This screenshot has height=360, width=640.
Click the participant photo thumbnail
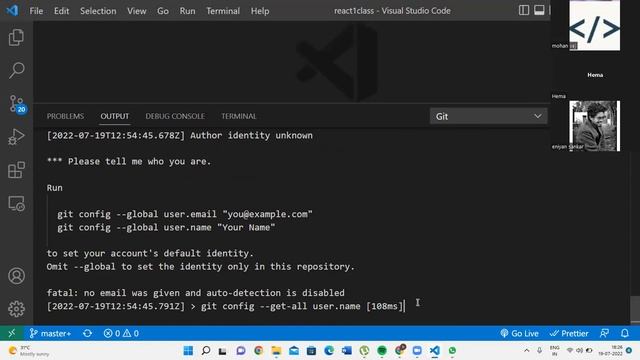[594, 126]
